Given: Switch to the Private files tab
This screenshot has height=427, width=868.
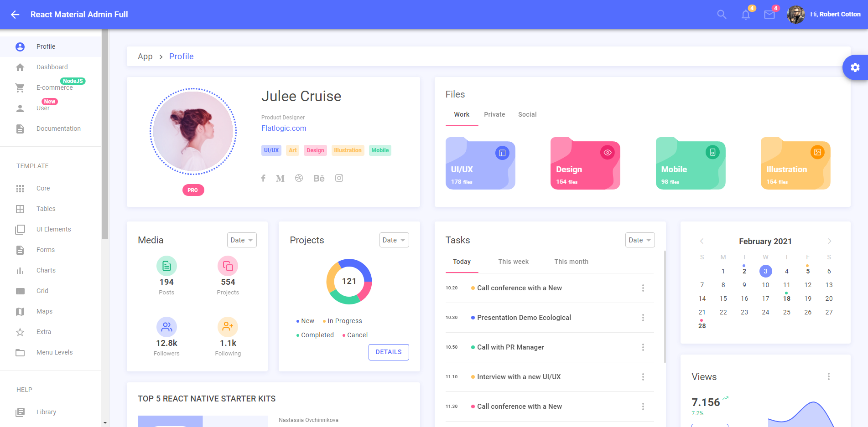Looking at the screenshot, I should pyautogui.click(x=494, y=114).
